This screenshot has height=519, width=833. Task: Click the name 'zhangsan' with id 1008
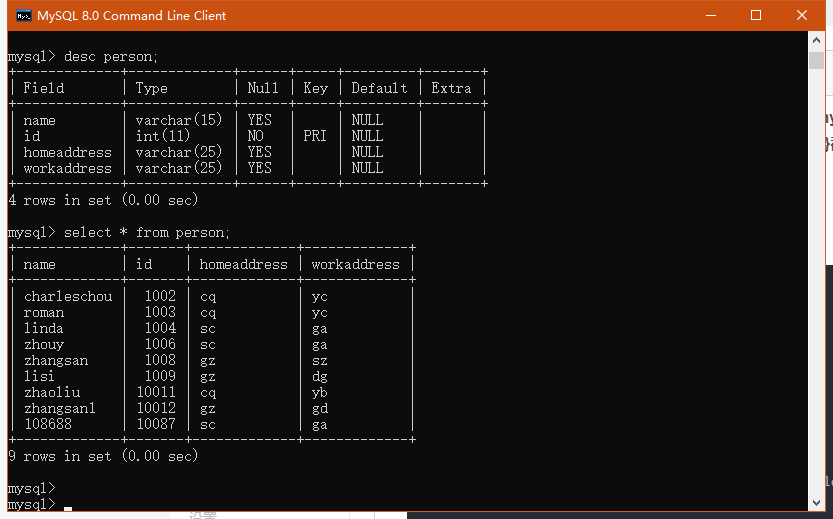click(x=56, y=361)
